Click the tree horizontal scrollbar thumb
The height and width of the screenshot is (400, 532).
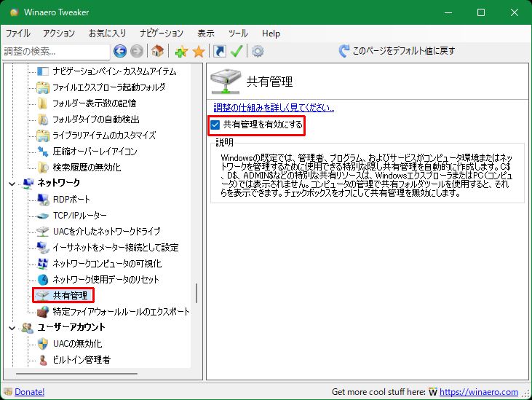pyautogui.click(x=76, y=374)
